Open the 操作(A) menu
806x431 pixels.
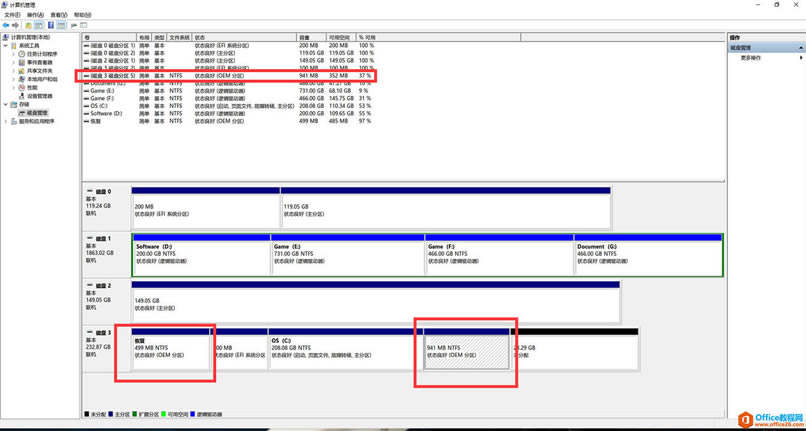(35, 15)
